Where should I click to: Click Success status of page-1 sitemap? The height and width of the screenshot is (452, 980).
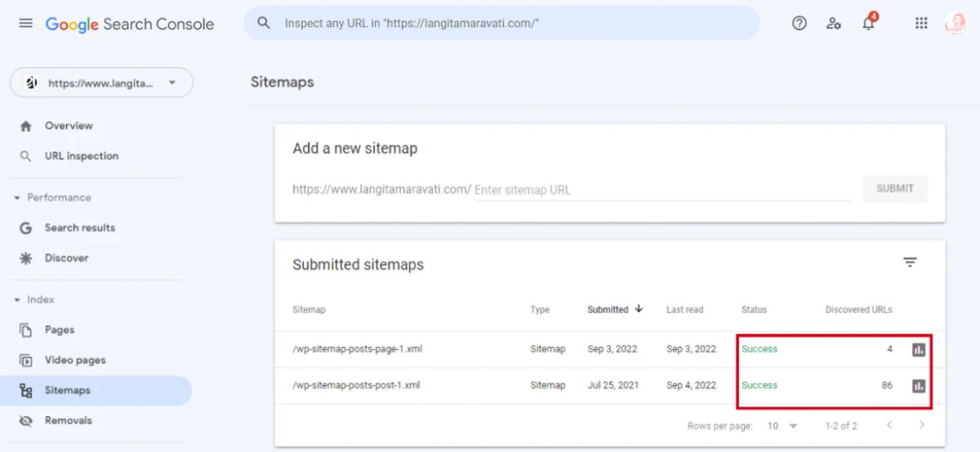[x=759, y=349]
